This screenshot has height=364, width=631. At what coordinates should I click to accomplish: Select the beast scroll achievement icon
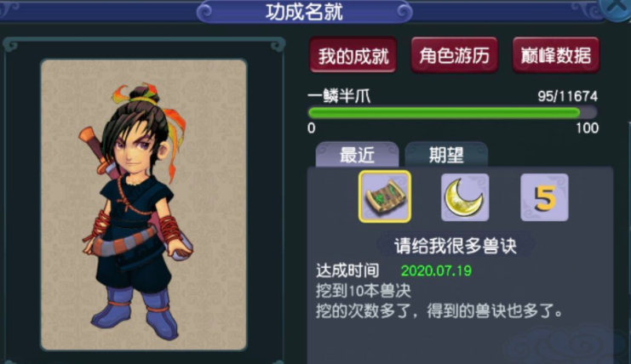(x=385, y=196)
